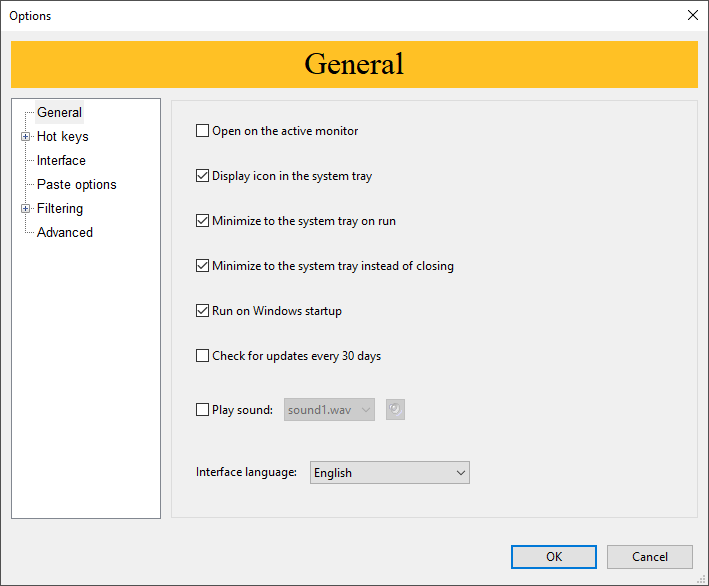Open the Interface language dropdown

390,473
